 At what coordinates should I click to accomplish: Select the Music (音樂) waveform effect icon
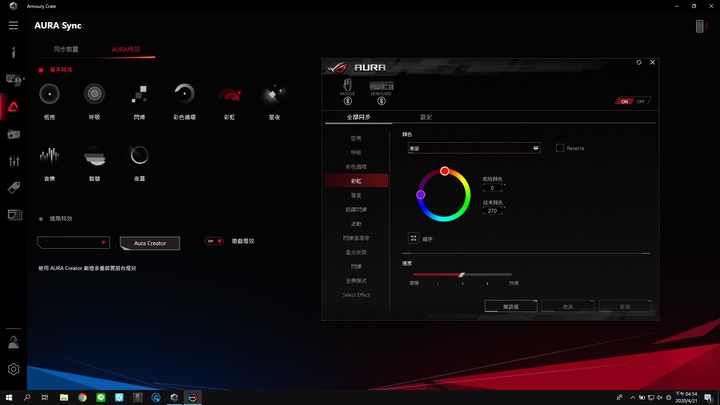[x=49, y=156]
